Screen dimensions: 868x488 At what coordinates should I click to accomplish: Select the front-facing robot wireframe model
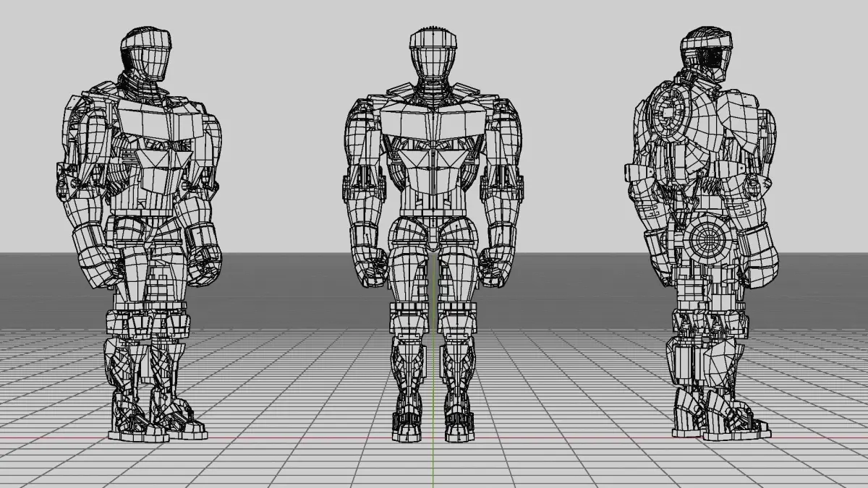[x=433, y=235]
